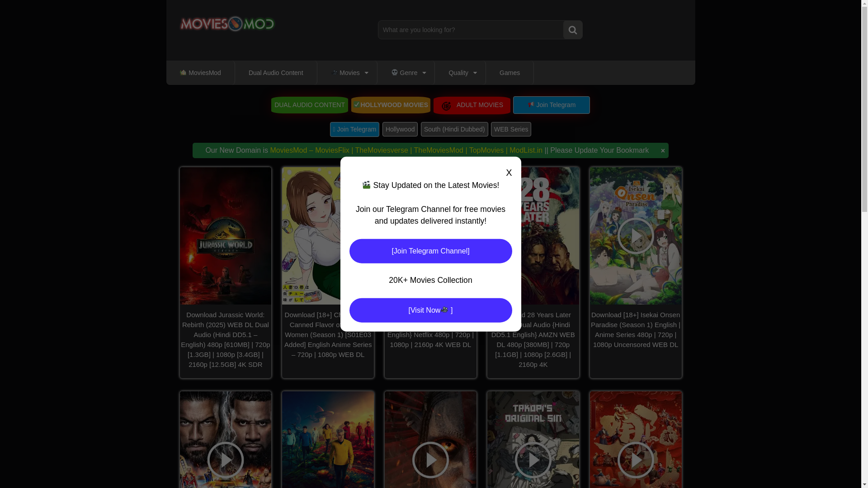The image size is (868, 488).
Task: Expand the Quality dropdown arrow
Action: [x=475, y=73]
